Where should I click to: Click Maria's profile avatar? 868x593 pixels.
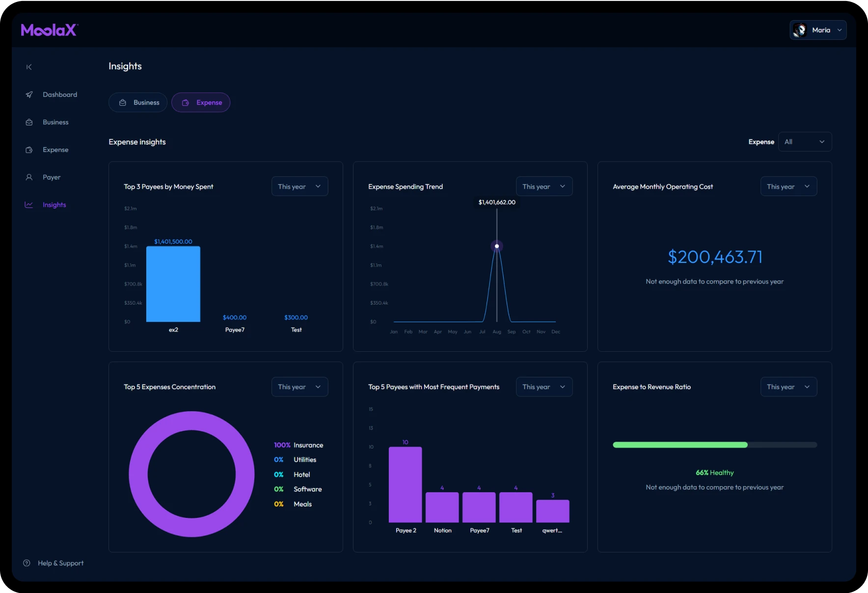(800, 30)
